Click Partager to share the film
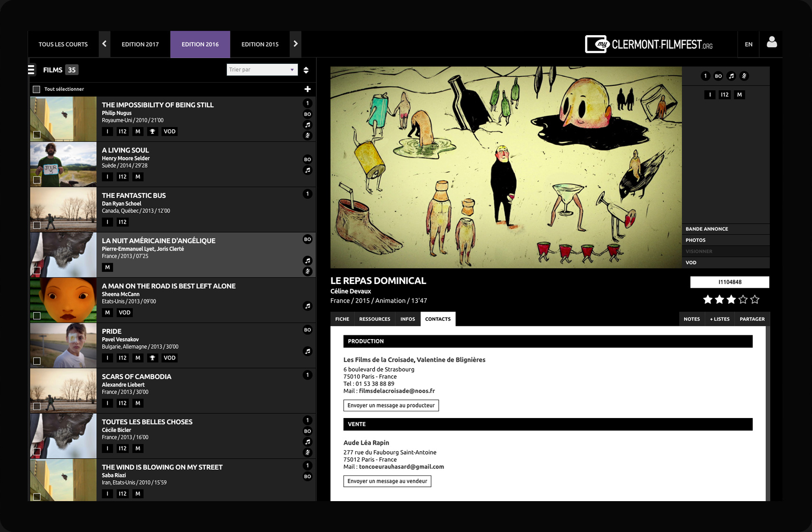Image resolution: width=812 pixels, height=532 pixels. coord(752,319)
